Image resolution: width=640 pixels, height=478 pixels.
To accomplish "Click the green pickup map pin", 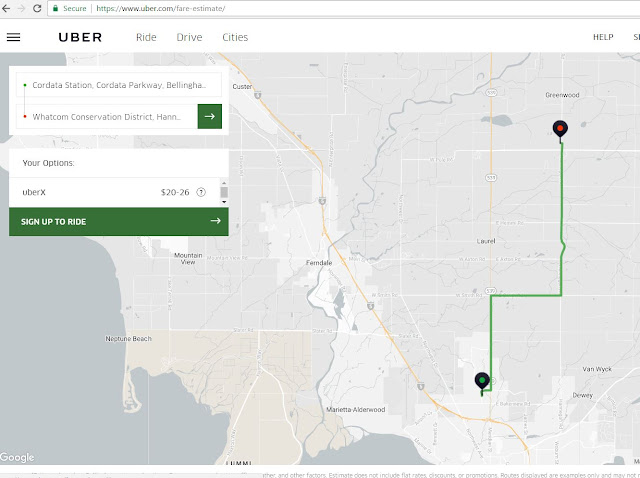I will tap(482, 381).
